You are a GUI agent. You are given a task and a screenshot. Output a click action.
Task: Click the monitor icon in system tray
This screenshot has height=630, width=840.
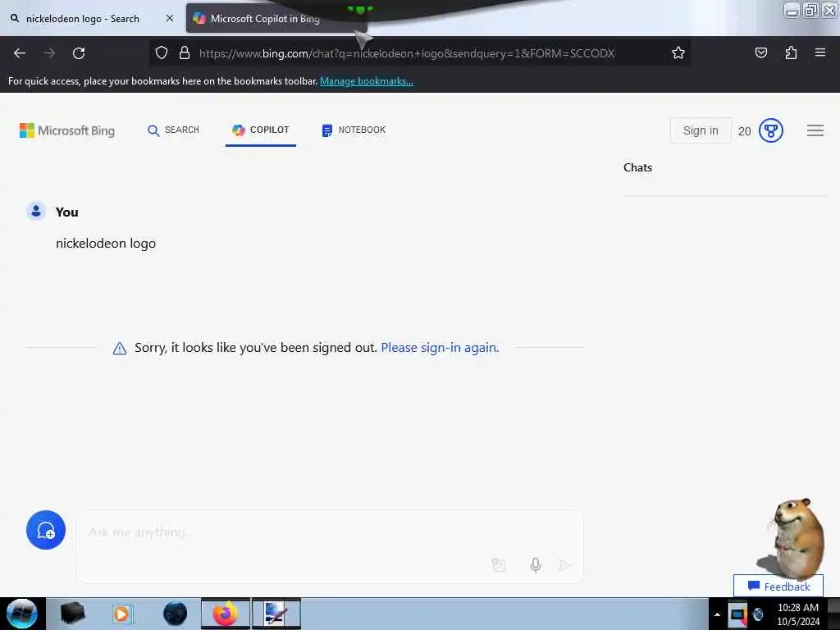pos(738,614)
